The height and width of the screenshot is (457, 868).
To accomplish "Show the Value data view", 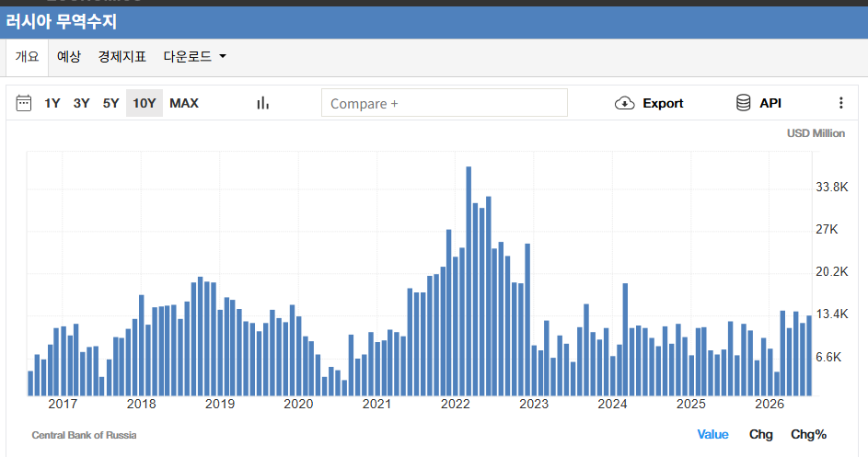I will [x=712, y=434].
